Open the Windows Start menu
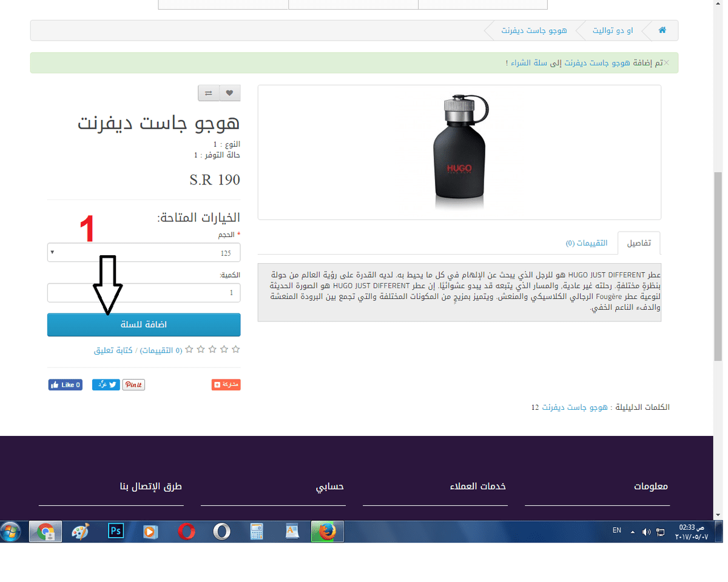Image resolution: width=728 pixels, height=582 pixels. (x=11, y=532)
